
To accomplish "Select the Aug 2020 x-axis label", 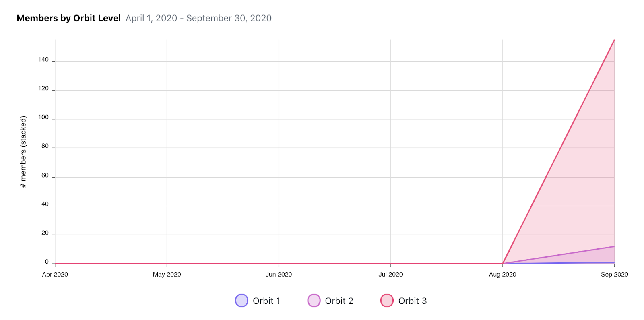I will click(x=502, y=274).
